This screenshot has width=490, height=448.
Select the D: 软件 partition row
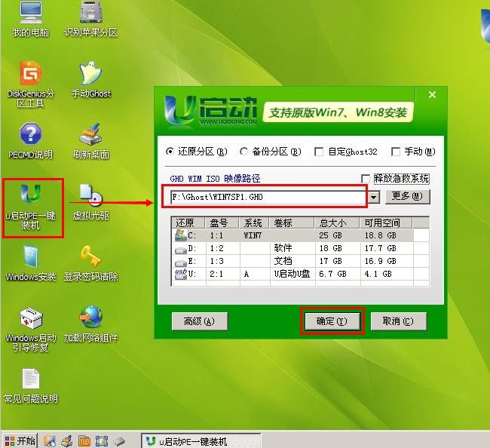300,248
